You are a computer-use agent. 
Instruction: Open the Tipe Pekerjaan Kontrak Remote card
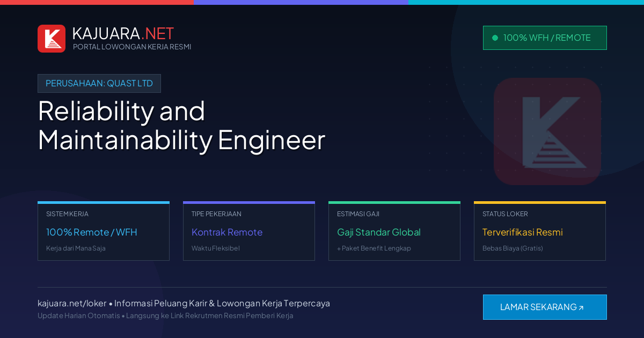tap(249, 231)
